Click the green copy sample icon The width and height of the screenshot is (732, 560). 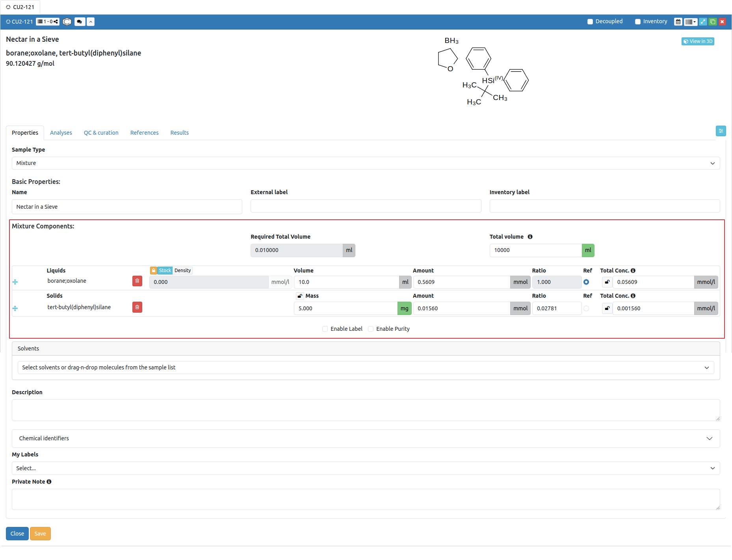tap(713, 22)
